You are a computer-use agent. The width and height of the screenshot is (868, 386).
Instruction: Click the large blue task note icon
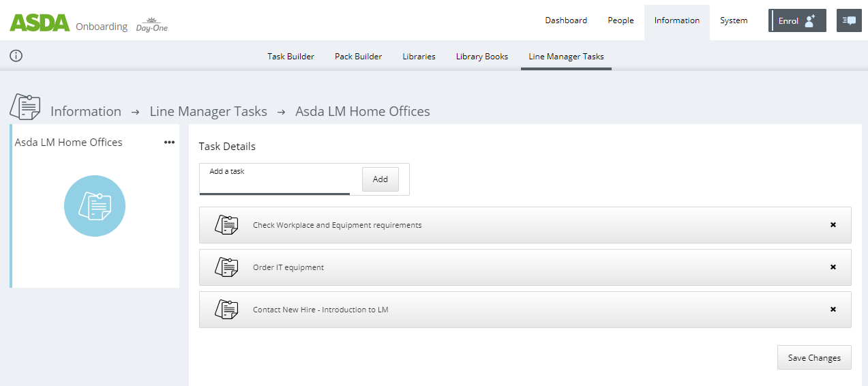point(95,206)
